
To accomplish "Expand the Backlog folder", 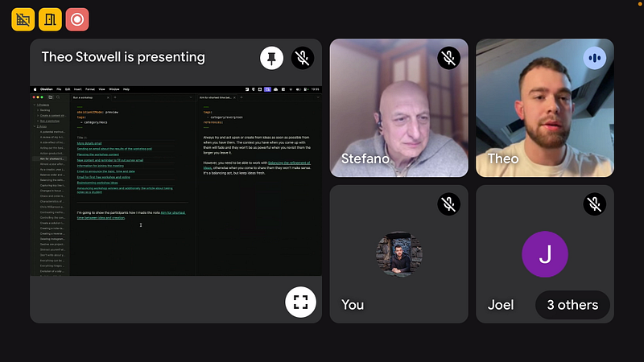I will pos(43,110).
